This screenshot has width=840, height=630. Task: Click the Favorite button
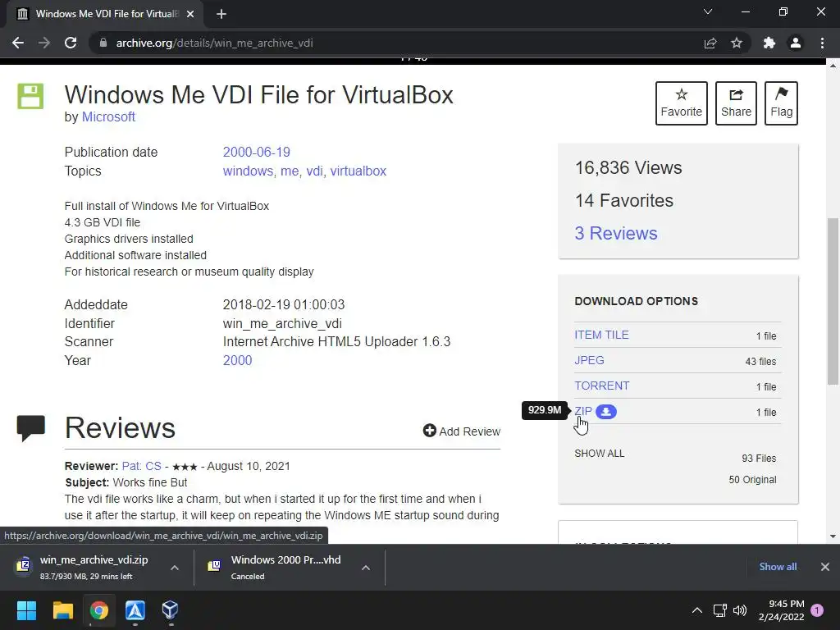click(x=682, y=103)
